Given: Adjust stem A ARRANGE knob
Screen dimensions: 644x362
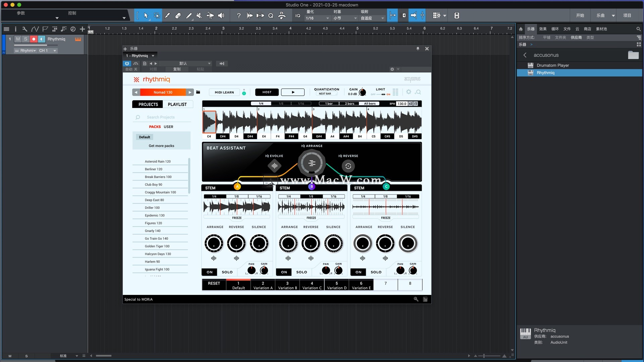Looking at the screenshot, I should click(x=214, y=244).
